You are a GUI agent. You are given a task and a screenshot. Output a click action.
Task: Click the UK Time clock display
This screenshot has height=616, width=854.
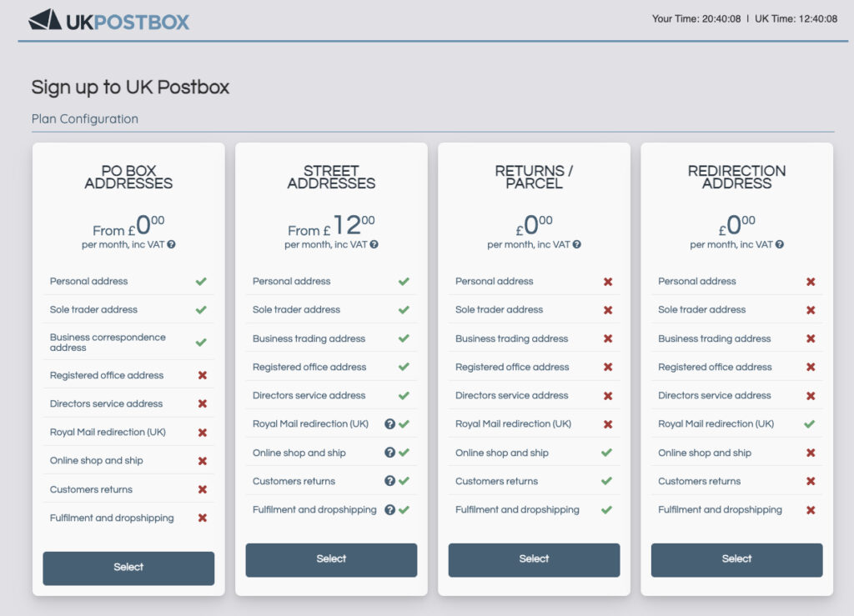click(796, 18)
